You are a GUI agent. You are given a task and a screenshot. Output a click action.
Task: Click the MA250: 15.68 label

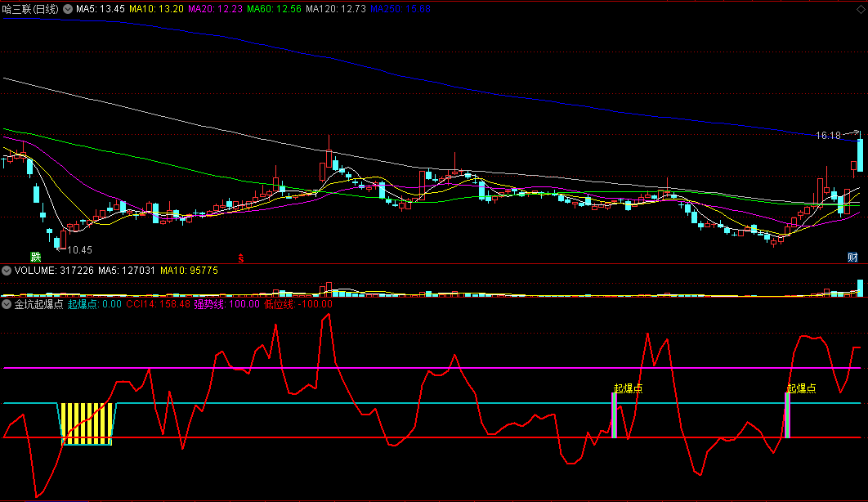coord(400,9)
